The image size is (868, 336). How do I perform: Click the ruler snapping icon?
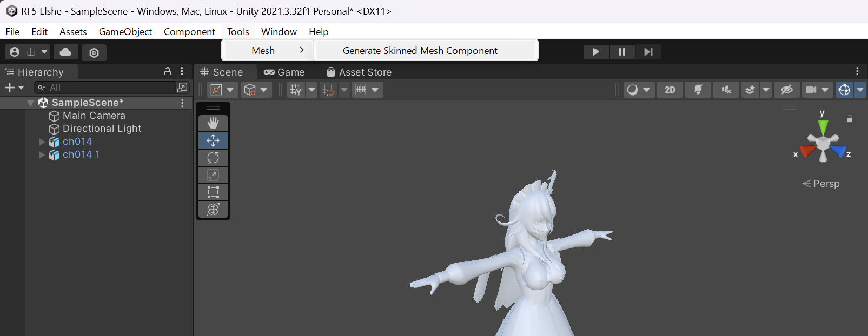coord(361,90)
